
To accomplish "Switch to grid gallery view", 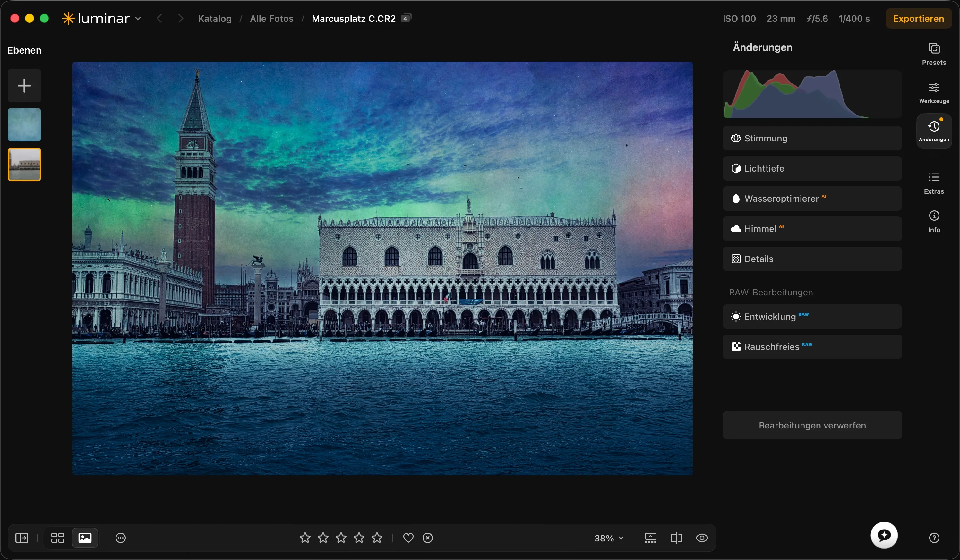I will (x=58, y=538).
